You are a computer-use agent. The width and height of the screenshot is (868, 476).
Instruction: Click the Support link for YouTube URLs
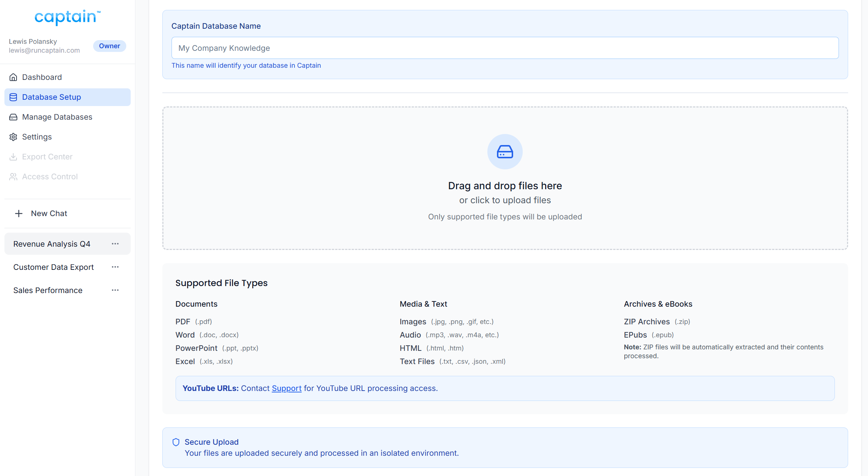286,388
